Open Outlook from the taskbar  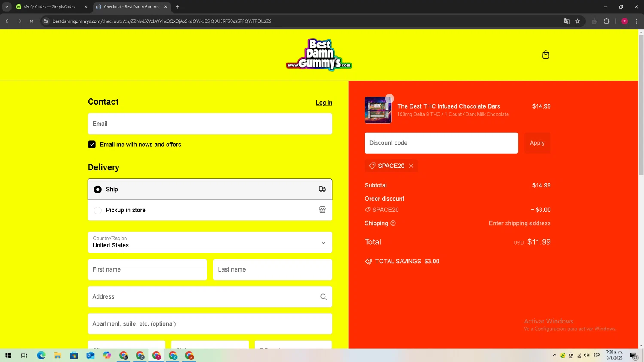pos(90,356)
